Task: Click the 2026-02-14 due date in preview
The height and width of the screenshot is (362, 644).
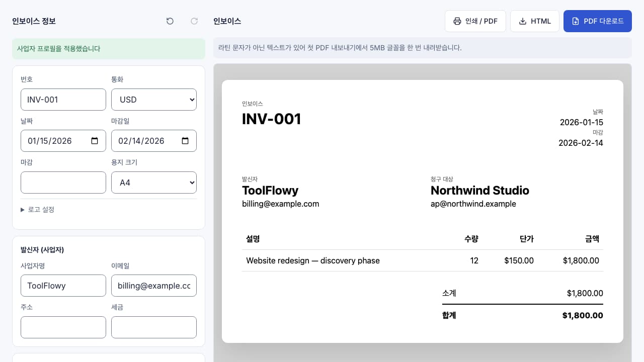Action: [x=581, y=143]
